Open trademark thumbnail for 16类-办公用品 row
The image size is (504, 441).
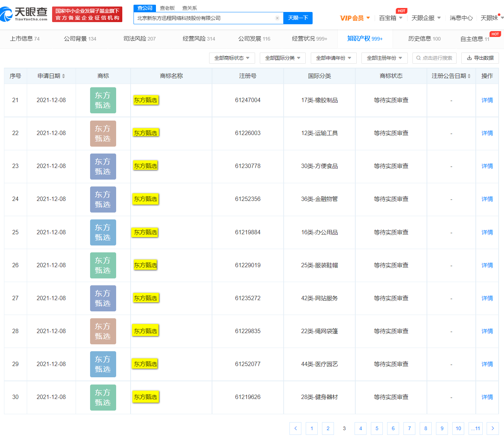coord(103,232)
